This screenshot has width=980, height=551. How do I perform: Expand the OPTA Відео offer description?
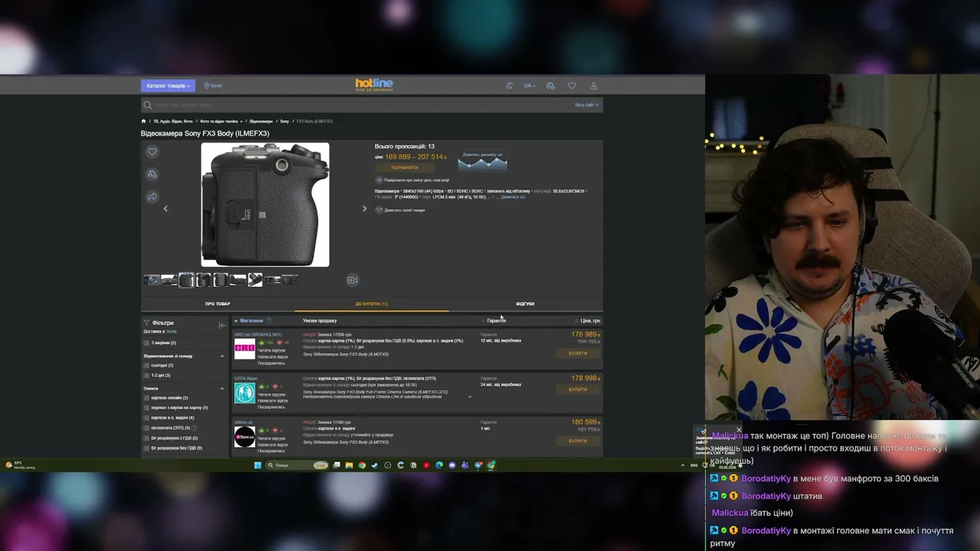click(x=470, y=397)
